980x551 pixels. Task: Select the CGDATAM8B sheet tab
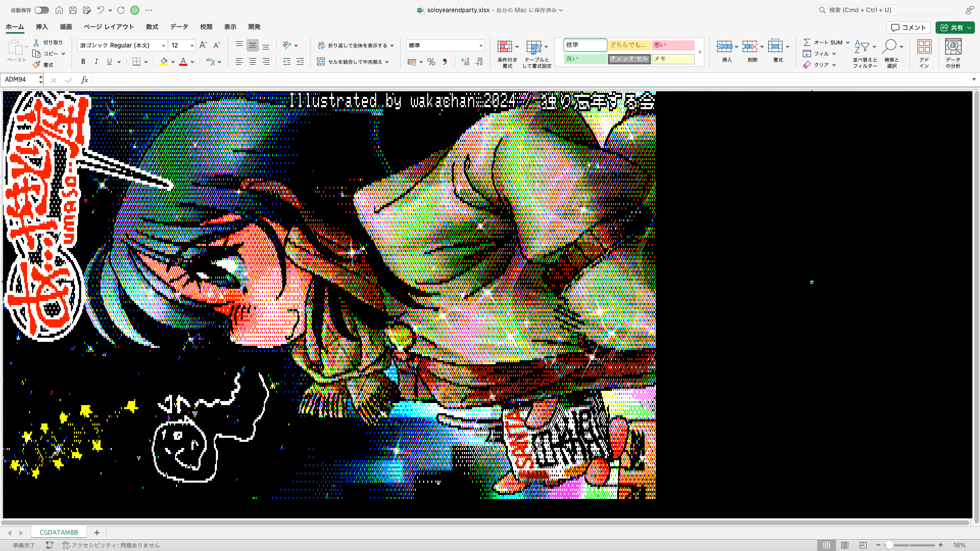coord(59,532)
